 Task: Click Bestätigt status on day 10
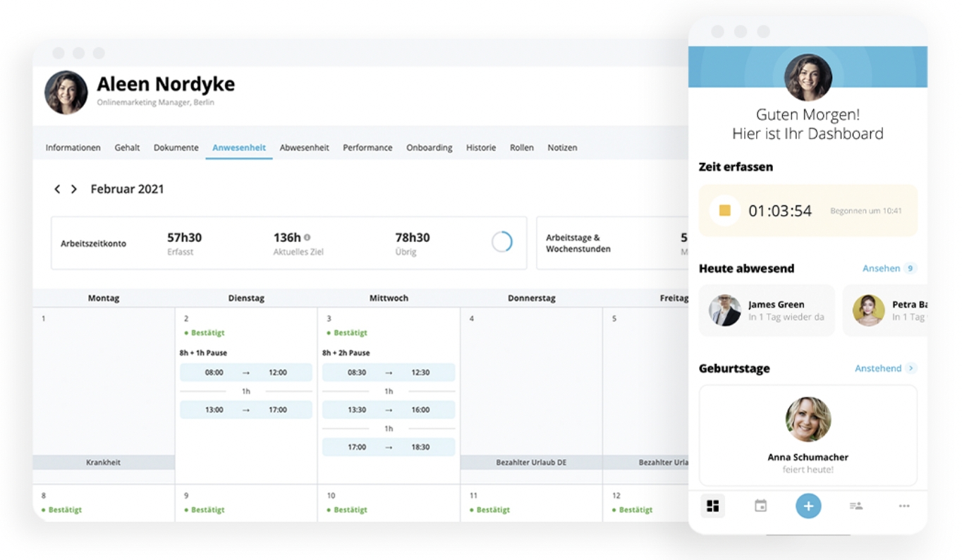347,510
